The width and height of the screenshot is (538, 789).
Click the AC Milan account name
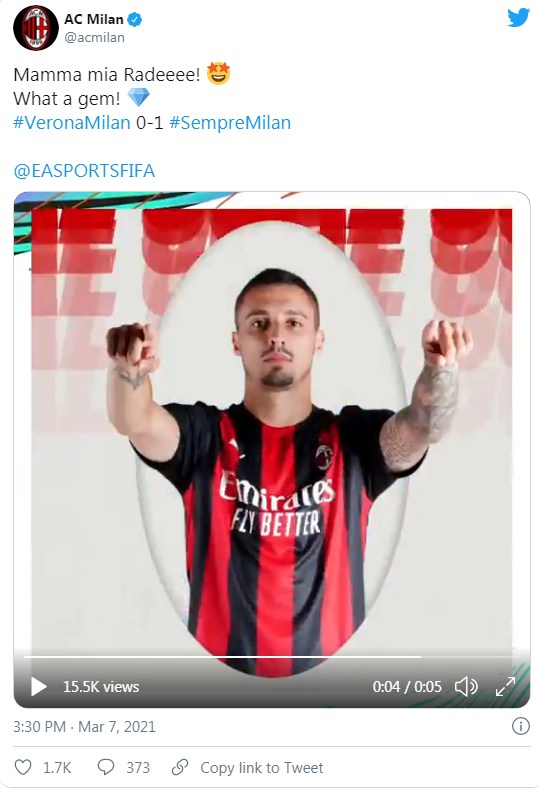click(x=94, y=19)
